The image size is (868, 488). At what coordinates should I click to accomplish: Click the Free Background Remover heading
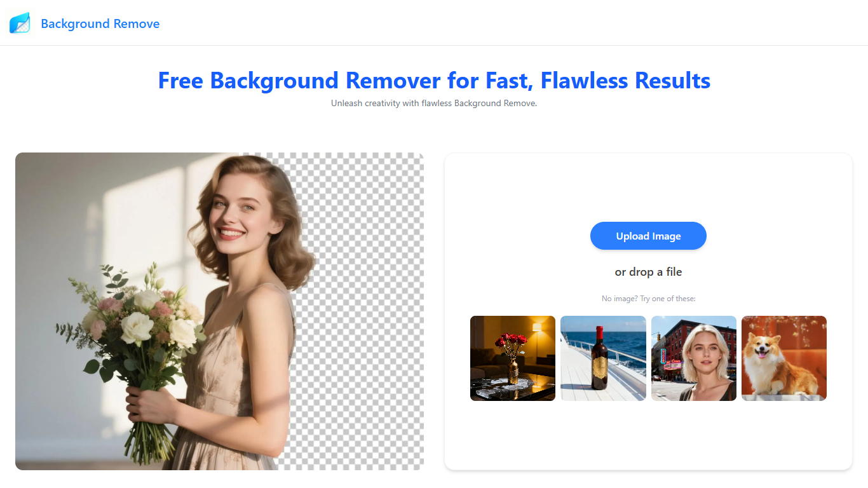click(x=434, y=81)
